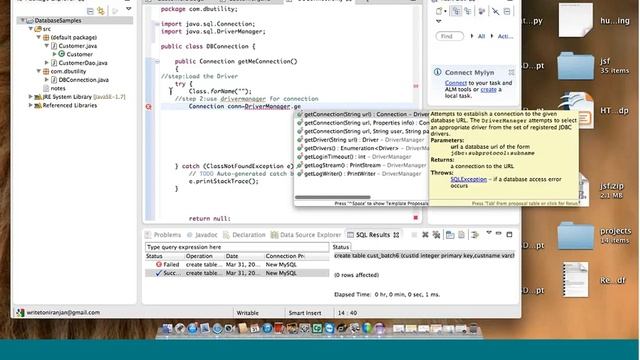Image resolution: width=640 pixels, height=360 pixels.
Task: Toggle Link with Editor in Package Explorer
Action: tap(101, 11)
